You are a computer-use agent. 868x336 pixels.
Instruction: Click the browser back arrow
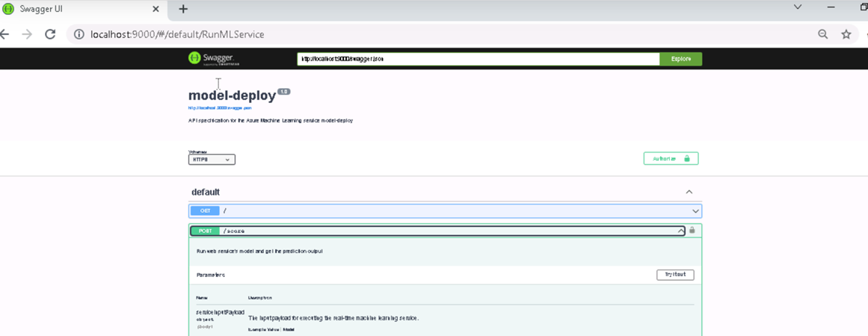(x=4, y=34)
